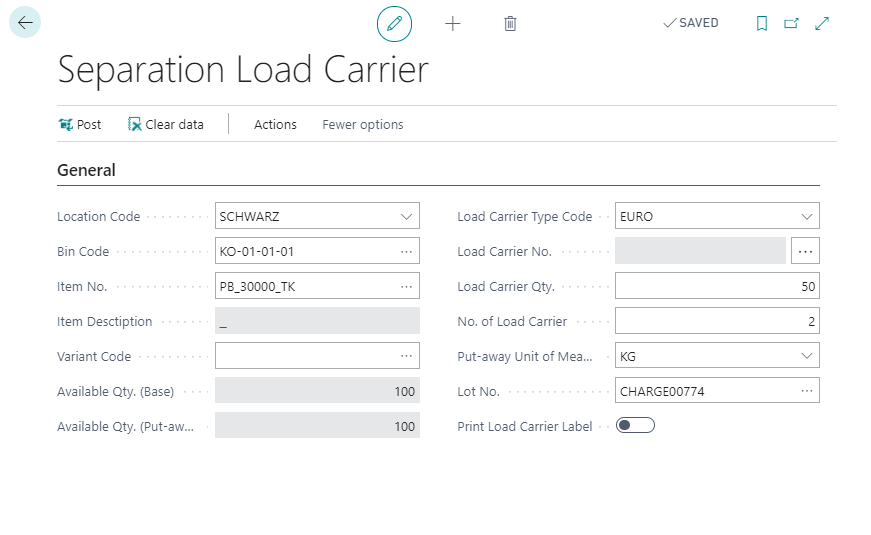871x535 pixels.
Task: Click into the Load Carrier Qty. field
Action: [x=717, y=286]
